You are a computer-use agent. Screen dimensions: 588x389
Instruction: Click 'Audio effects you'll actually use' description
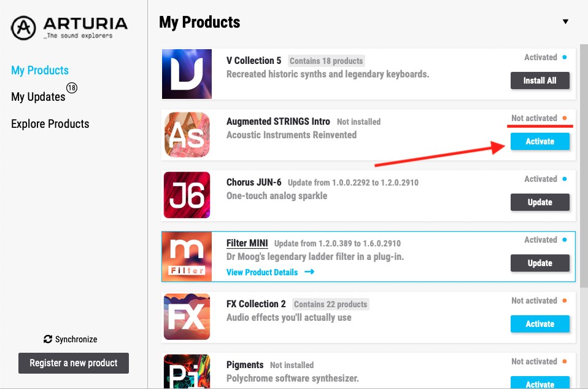pyautogui.click(x=288, y=318)
